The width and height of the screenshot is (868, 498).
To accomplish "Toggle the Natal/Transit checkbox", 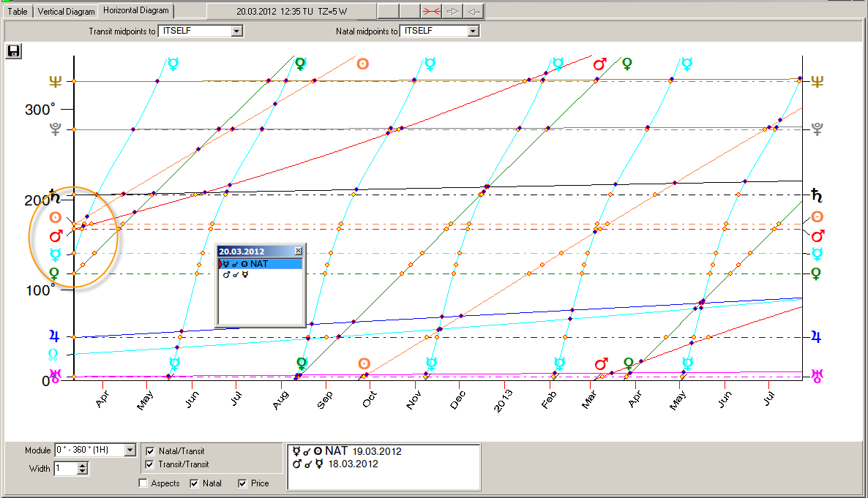I will pos(150,451).
